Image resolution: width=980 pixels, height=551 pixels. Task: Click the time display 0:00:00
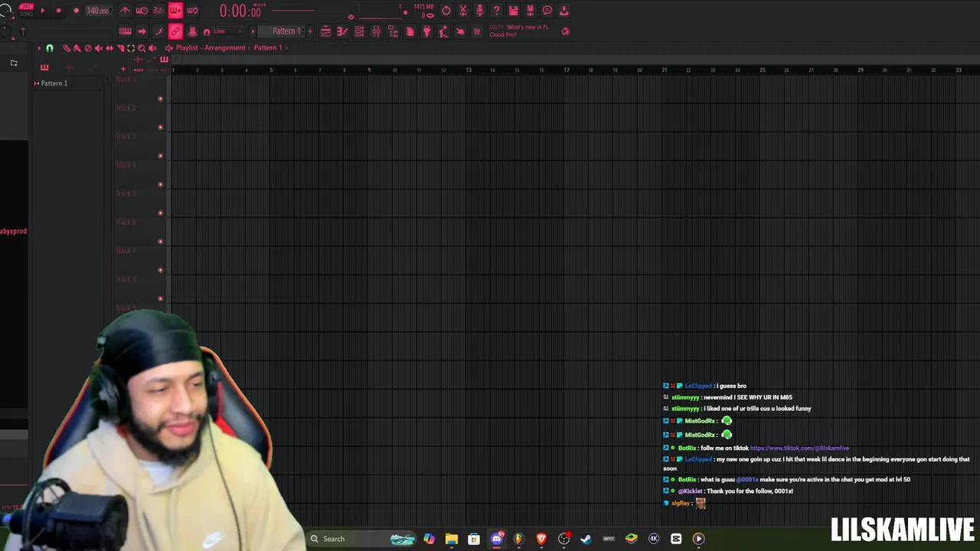pos(240,11)
